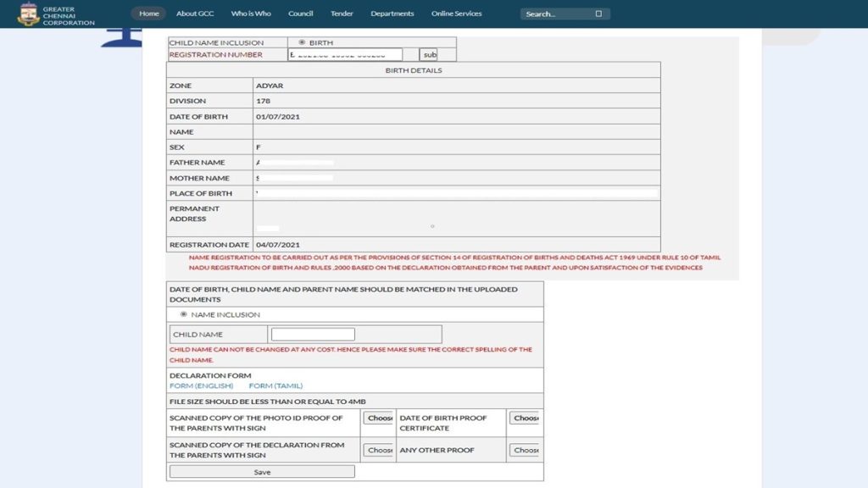This screenshot has height=488, width=868.
Task: Expand the Online Services menu
Action: click(x=457, y=14)
